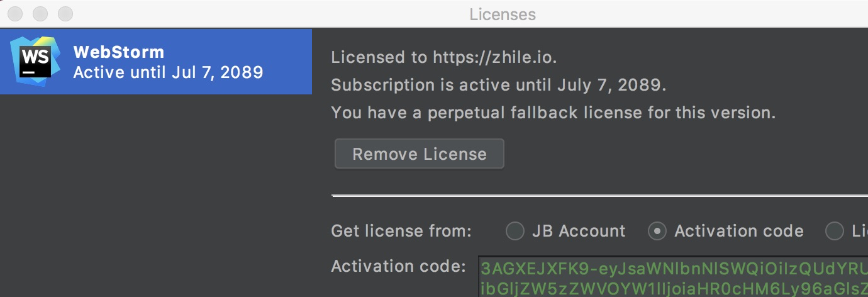Click the 'Activation code:' field label
The height and width of the screenshot is (297, 868).
pos(399,266)
